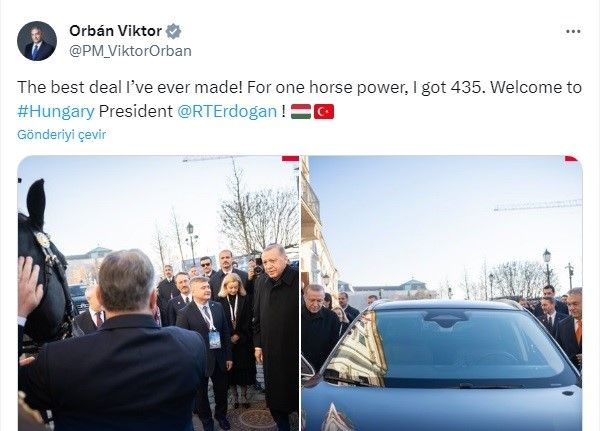The height and width of the screenshot is (431, 600).
Task: Click the blue lanyard badge in left photo
Action: [214, 339]
